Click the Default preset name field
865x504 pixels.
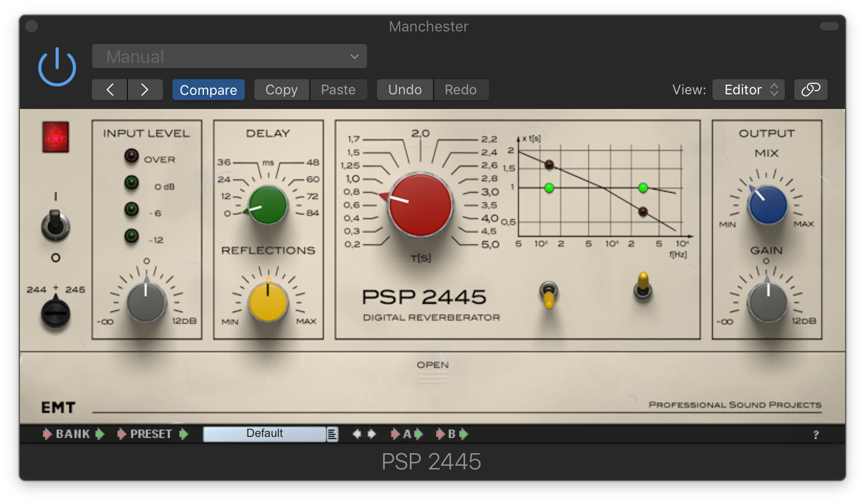click(265, 434)
